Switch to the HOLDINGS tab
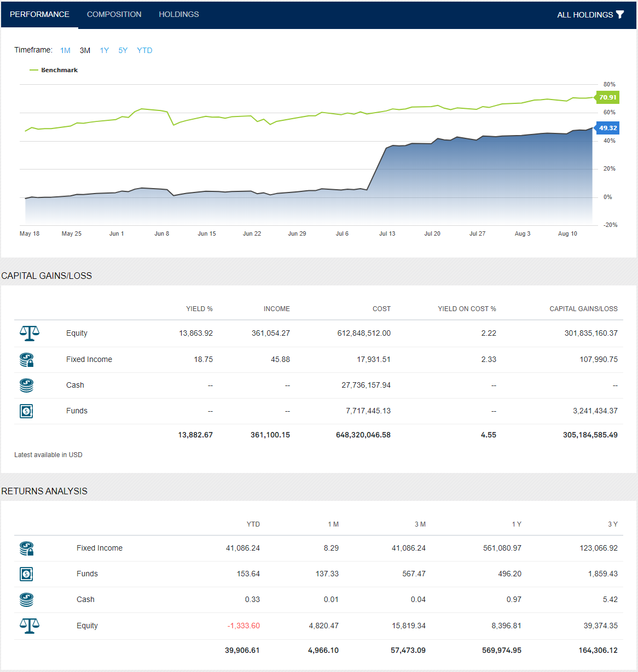 pos(179,14)
